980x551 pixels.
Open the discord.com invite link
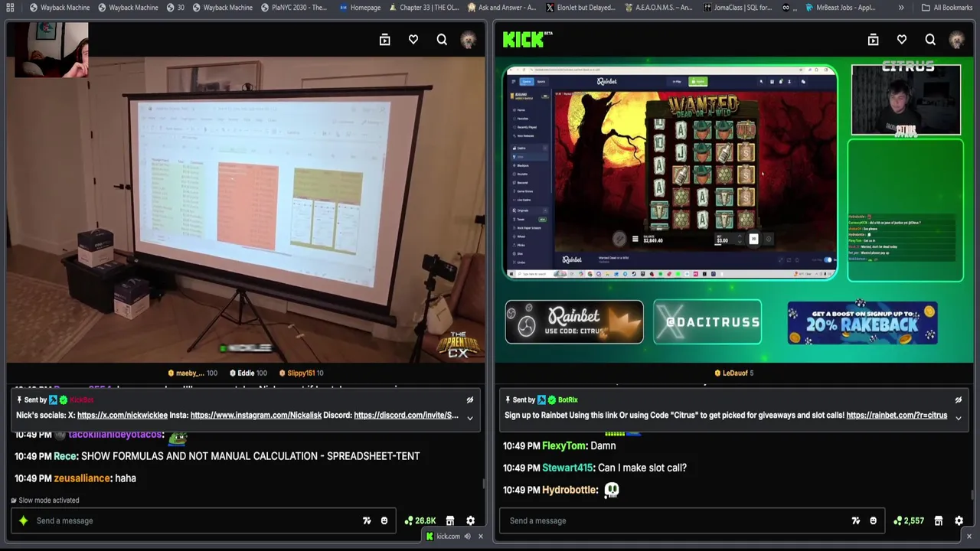(x=407, y=416)
